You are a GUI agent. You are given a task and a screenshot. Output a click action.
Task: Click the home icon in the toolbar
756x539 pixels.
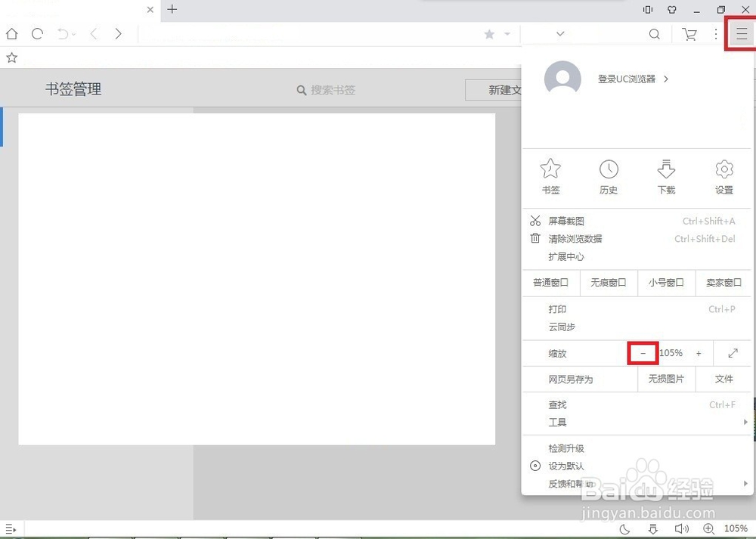(11, 34)
